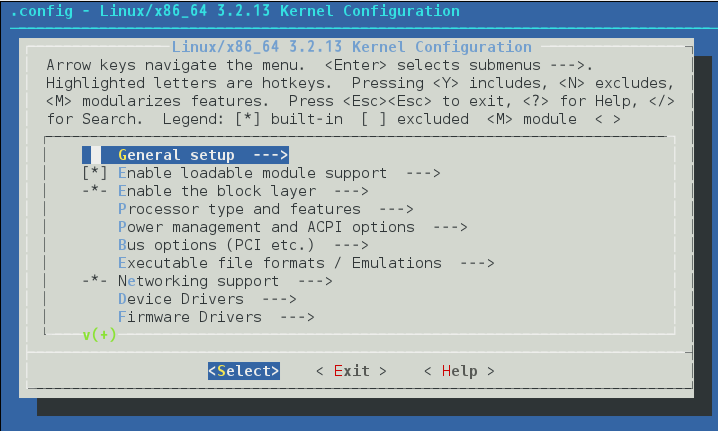Click the v(+) more-items indicator

tap(99, 335)
